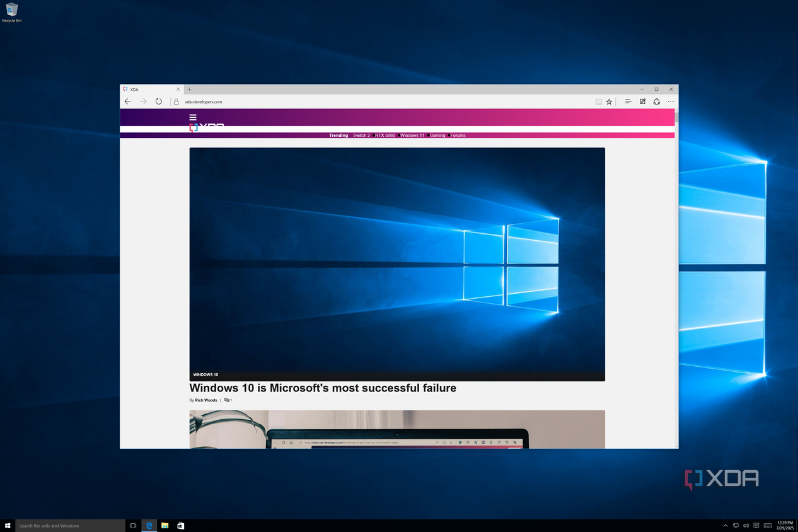The height and width of the screenshot is (532, 798).
Task: Open the Store from taskbar
Action: pos(180,526)
